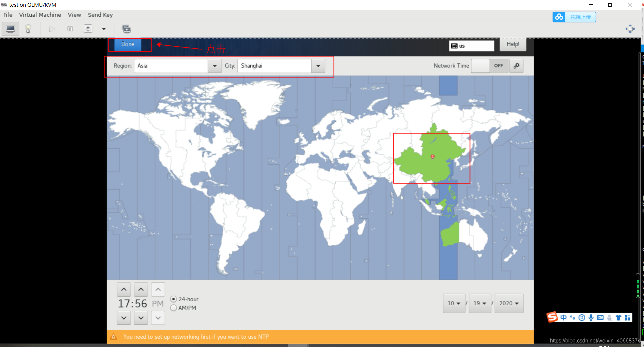Open the Help! button
Image resolution: width=644 pixels, height=347 pixels.
pyautogui.click(x=513, y=44)
